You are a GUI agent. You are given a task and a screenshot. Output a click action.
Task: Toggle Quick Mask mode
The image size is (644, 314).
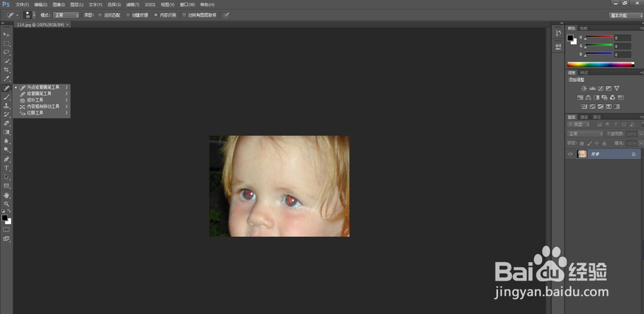click(6, 230)
